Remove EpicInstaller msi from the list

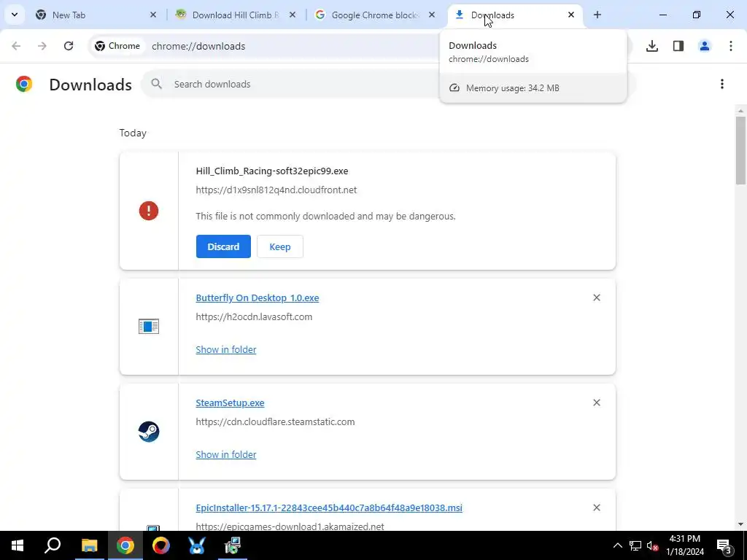click(x=597, y=507)
